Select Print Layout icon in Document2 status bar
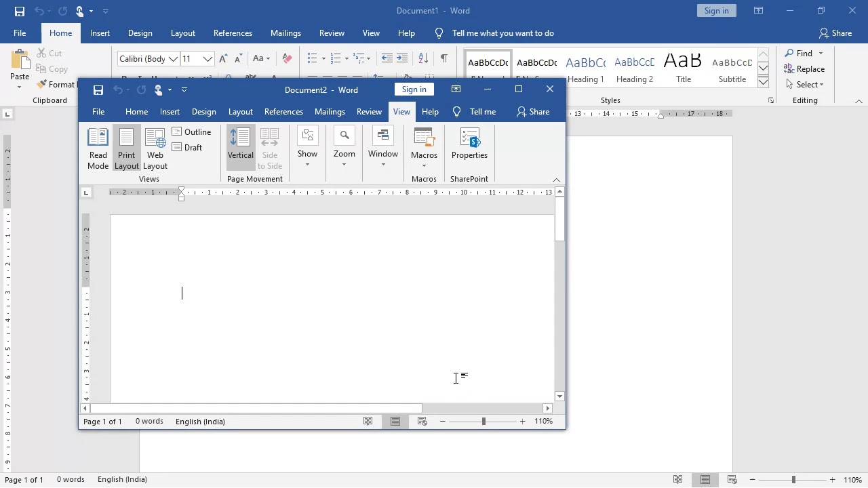 click(x=395, y=422)
